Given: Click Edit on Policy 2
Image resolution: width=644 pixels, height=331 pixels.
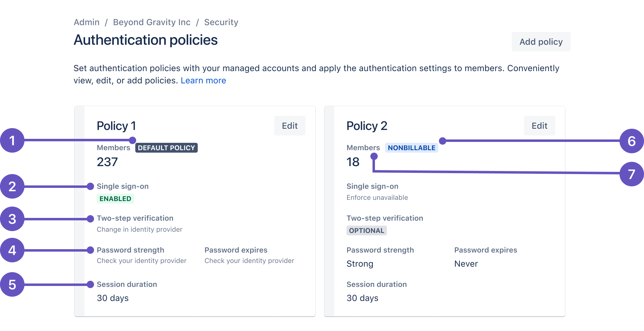Looking at the screenshot, I should [x=539, y=125].
